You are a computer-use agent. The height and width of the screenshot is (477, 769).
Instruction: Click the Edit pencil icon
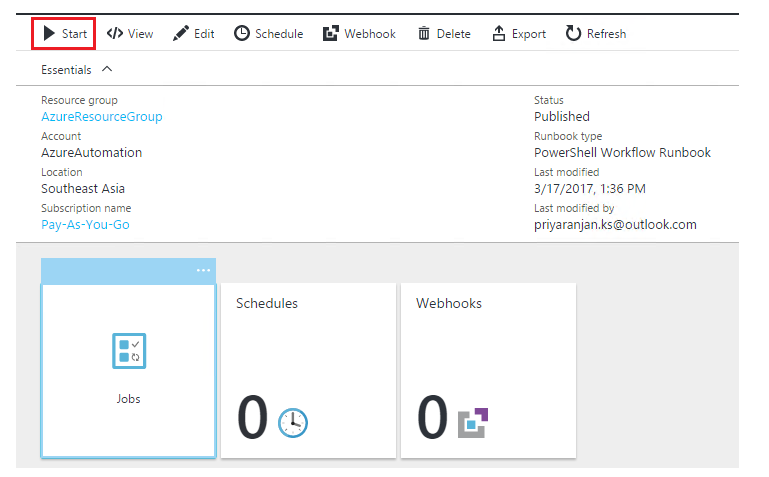(180, 33)
